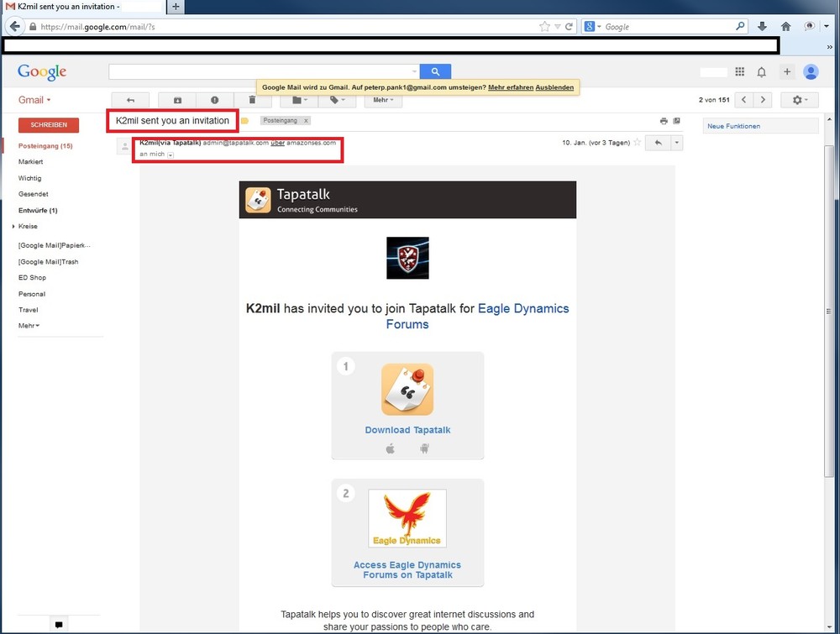Screen dimensions: 840x634
Task: Click the Download Tapatalk link
Action: [407, 430]
